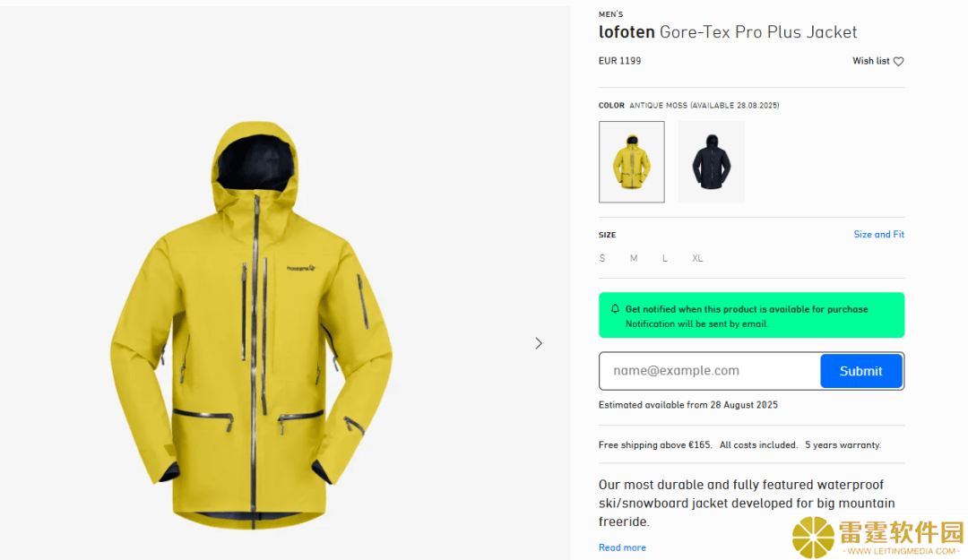Image resolution: width=968 pixels, height=560 pixels.
Task: Expand description with Read more
Action: coord(622,547)
